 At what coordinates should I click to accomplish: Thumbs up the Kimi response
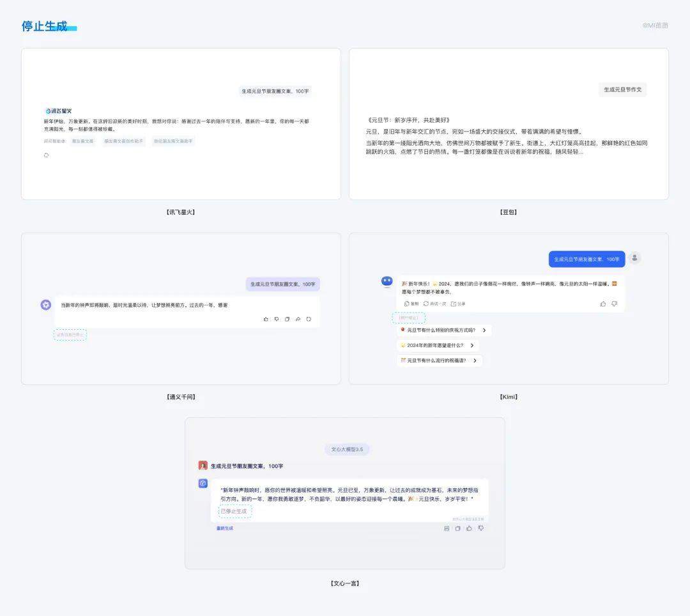coord(603,304)
